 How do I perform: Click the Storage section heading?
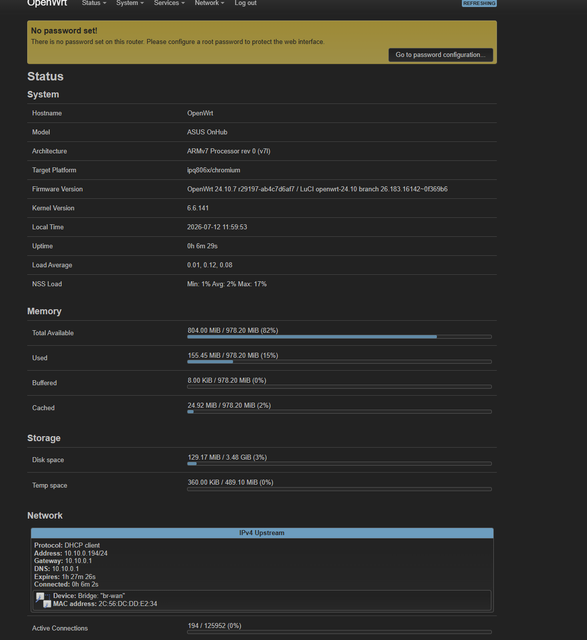click(x=44, y=438)
